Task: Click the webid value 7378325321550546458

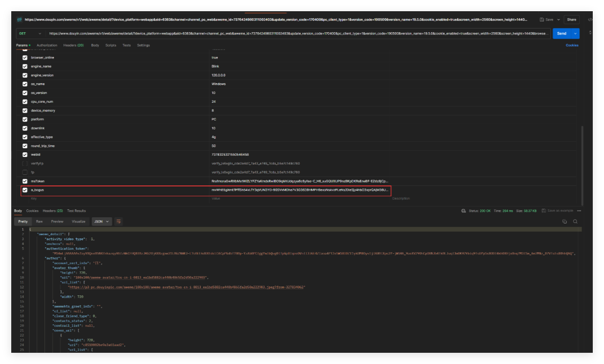Action: [230, 155]
